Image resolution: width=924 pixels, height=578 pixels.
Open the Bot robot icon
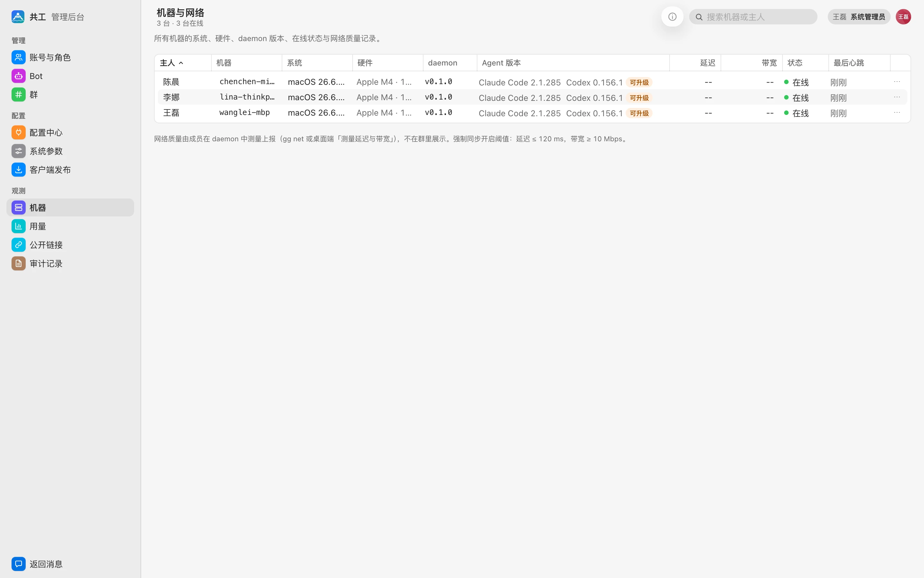pyautogui.click(x=18, y=76)
